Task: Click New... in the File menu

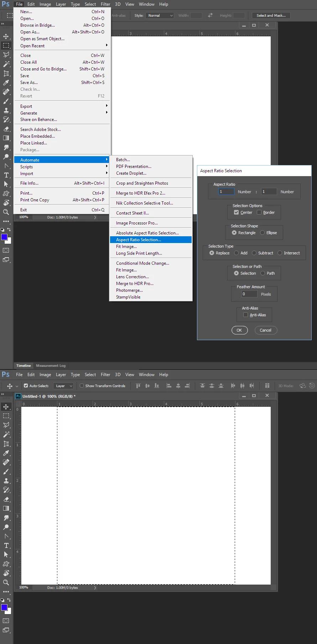Action: click(62, 12)
